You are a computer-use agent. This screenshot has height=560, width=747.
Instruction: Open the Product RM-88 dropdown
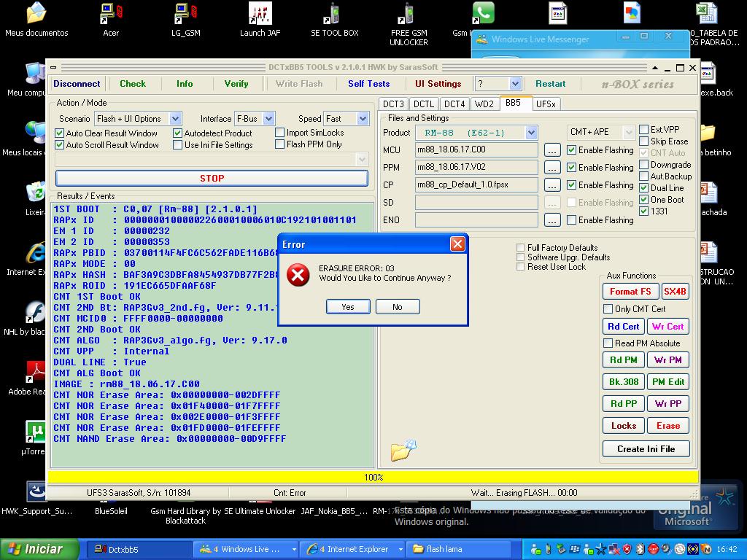point(532,133)
